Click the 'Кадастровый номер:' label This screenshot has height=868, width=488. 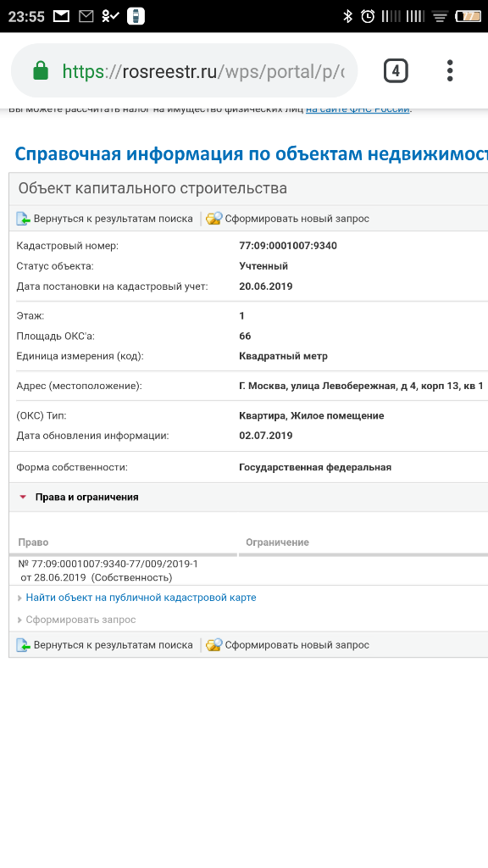(x=68, y=246)
